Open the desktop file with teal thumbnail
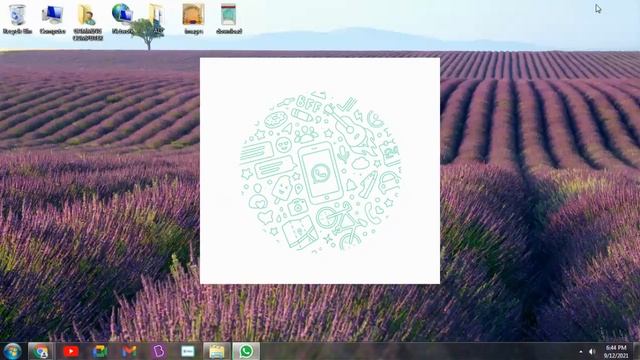The width and height of the screenshot is (640, 360). click(x=229, y=19)
